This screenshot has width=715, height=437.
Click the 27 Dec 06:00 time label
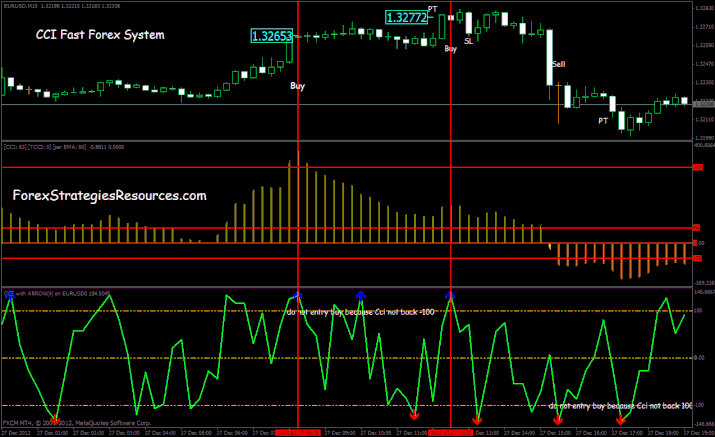(232, 432)
